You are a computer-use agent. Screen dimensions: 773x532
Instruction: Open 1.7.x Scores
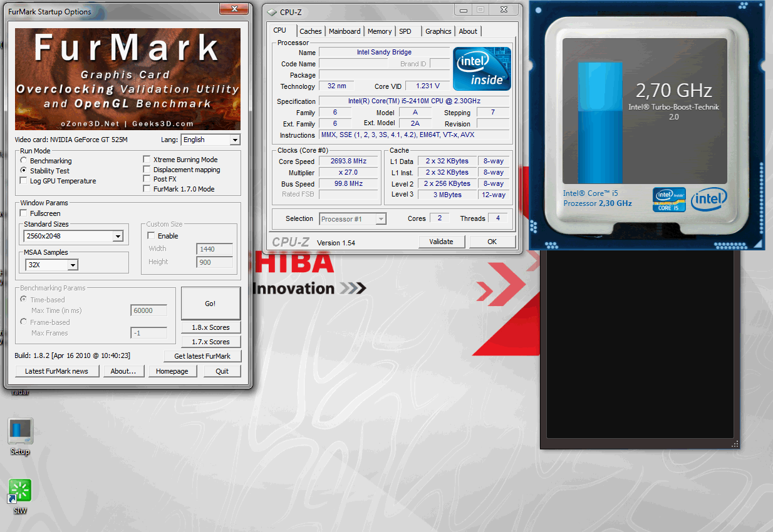(x=210, y=342)
